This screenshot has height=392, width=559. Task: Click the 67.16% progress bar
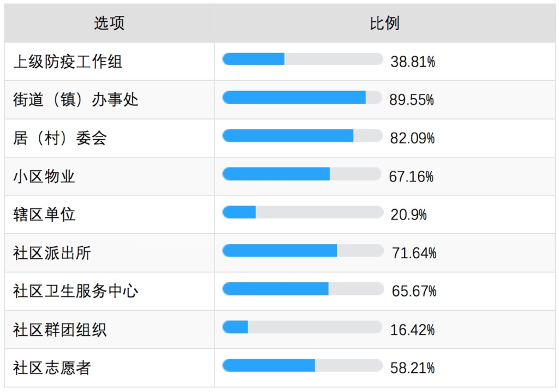301,174
